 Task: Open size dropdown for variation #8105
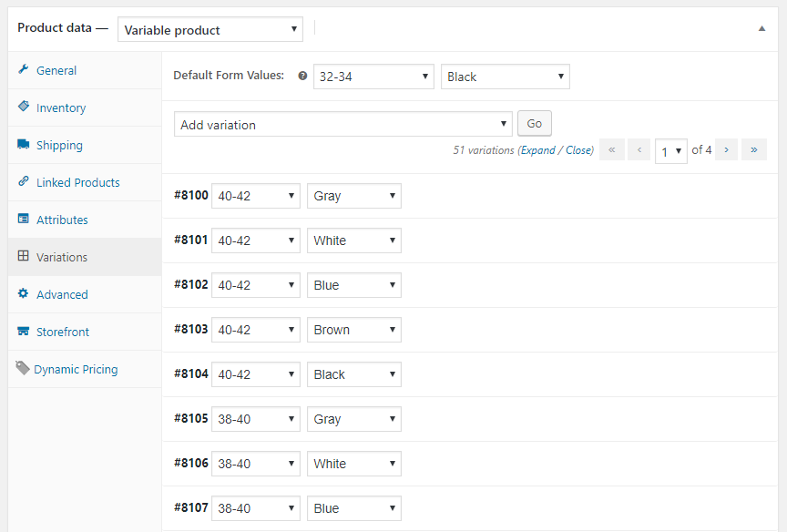coord(256,419)
